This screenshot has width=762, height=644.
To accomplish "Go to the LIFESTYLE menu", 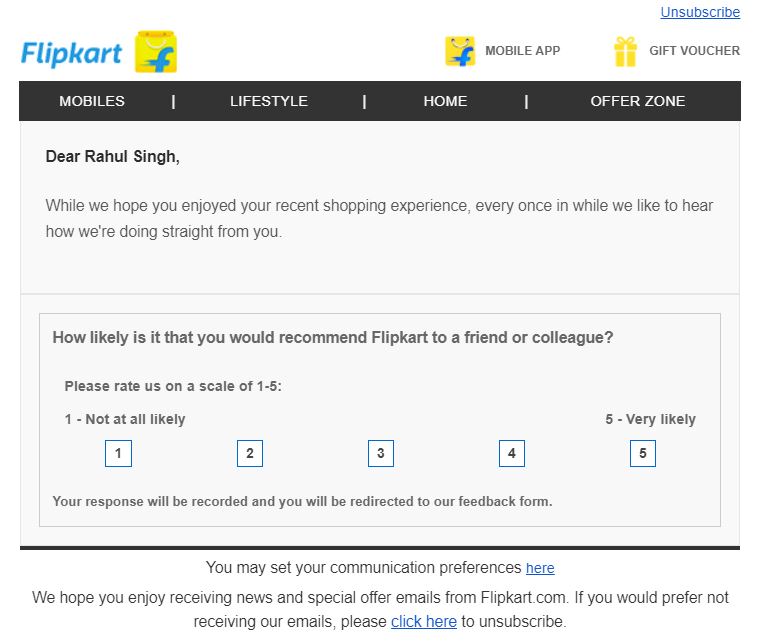I will (x=269, y=101).
